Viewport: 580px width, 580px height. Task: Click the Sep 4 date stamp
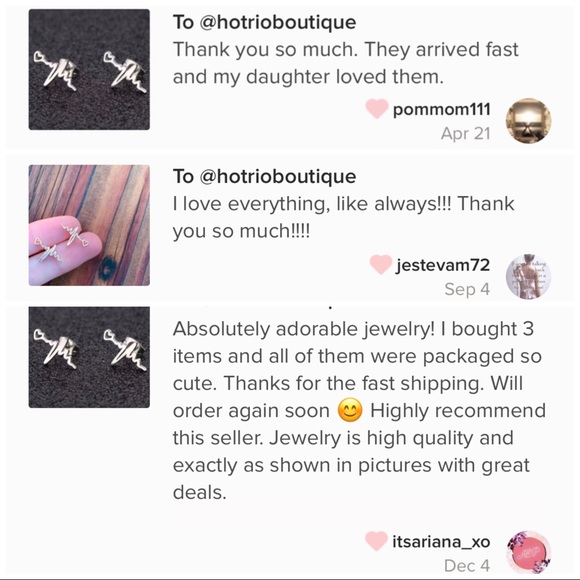[x=467, y=289]
